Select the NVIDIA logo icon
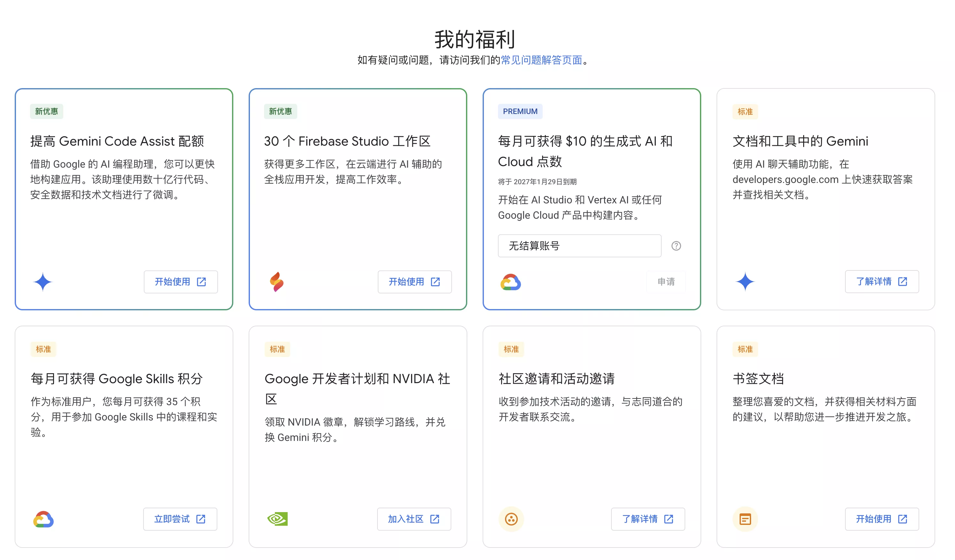The width and height of the screenshot is (955, 560). point(277,519)
